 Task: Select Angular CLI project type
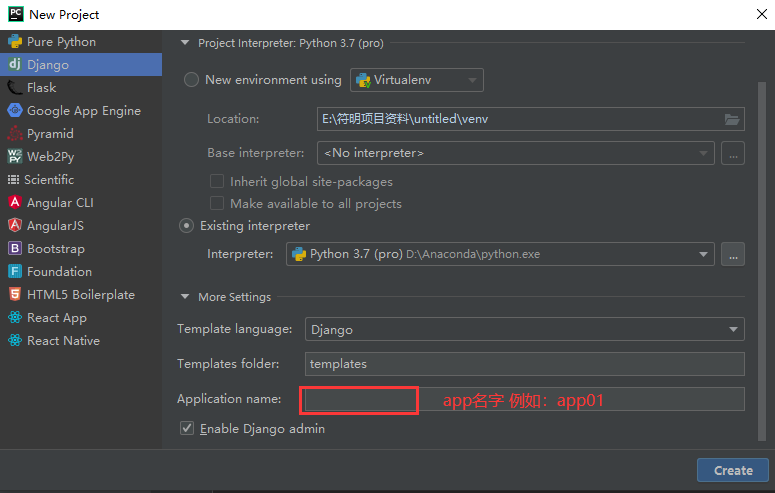81,202
